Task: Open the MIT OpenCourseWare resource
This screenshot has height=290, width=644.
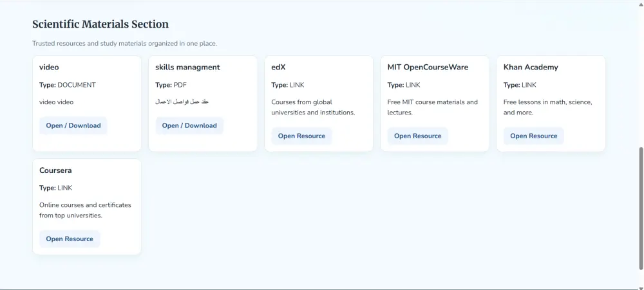Action: (x=417, y=136)
